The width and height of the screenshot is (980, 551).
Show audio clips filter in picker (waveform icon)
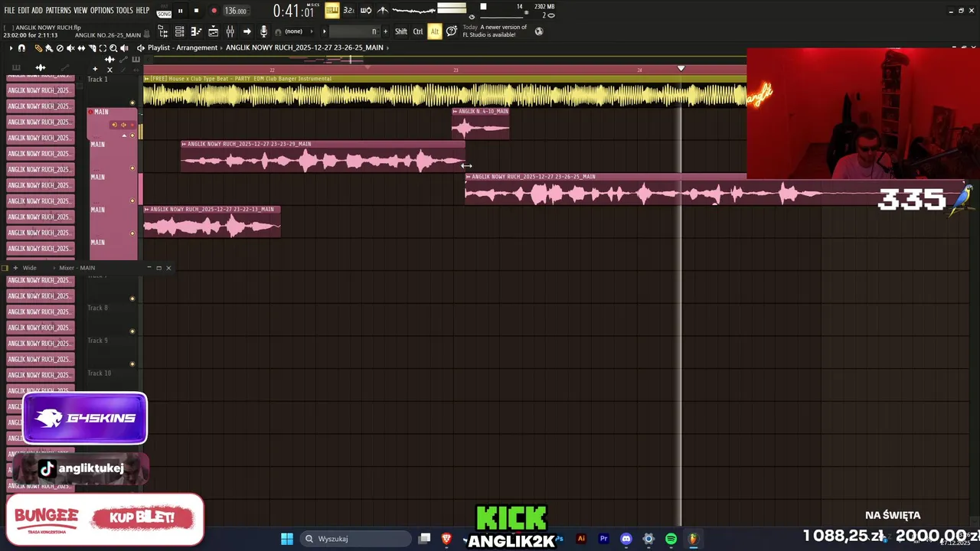pyautogui.click(x=41, y=67)
